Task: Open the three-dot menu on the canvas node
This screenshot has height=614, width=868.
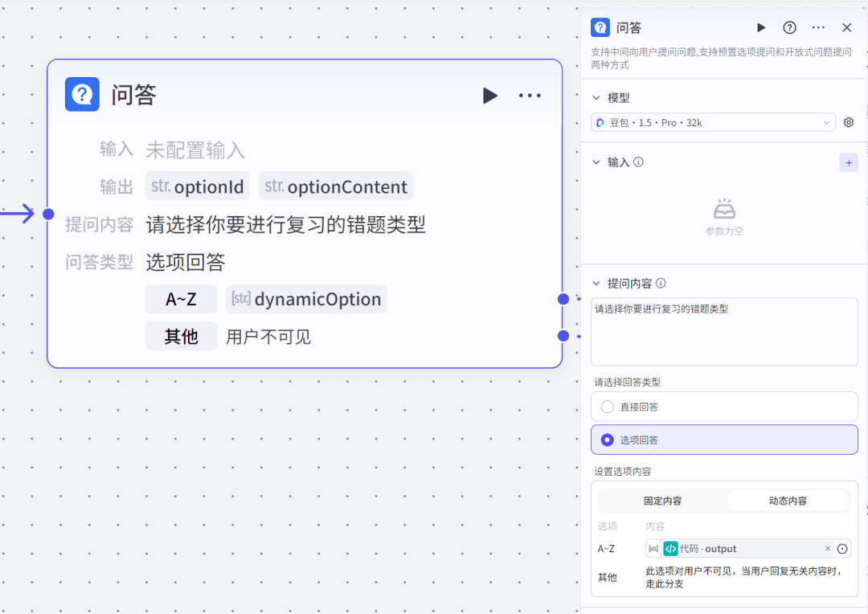Action: pyautogui.click(x=530, y=96)
